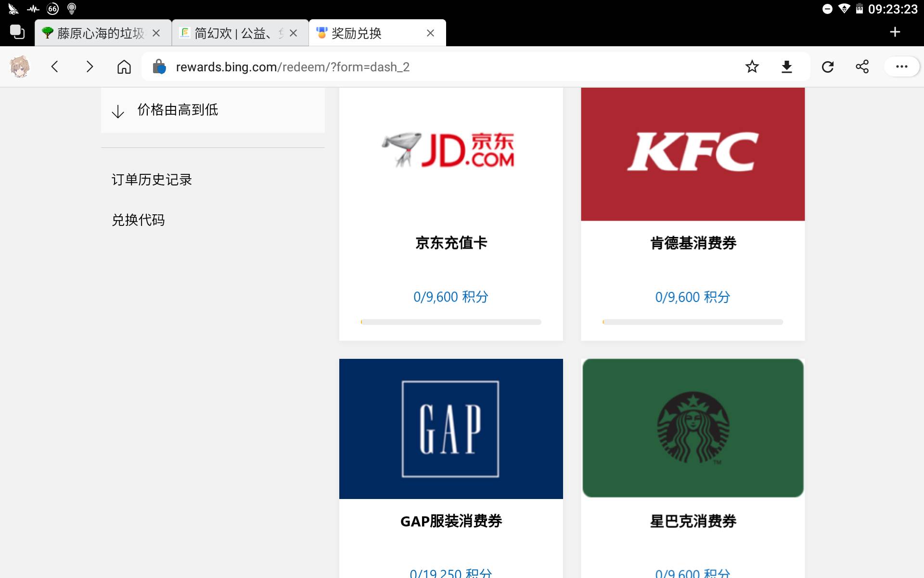The width and height of the screenshot is (924, 578).
Task: Go back to previous page
Action: pyautogui.click(x=55, y=67)
